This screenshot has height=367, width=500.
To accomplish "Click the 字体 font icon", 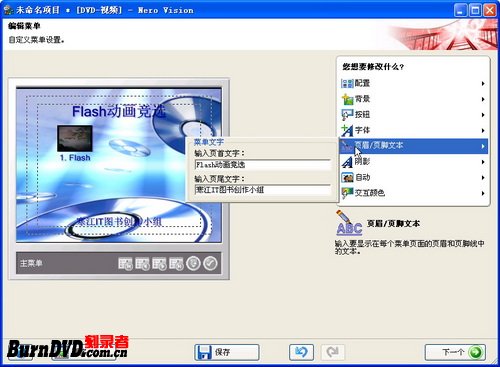I will (x=347, y=130).
